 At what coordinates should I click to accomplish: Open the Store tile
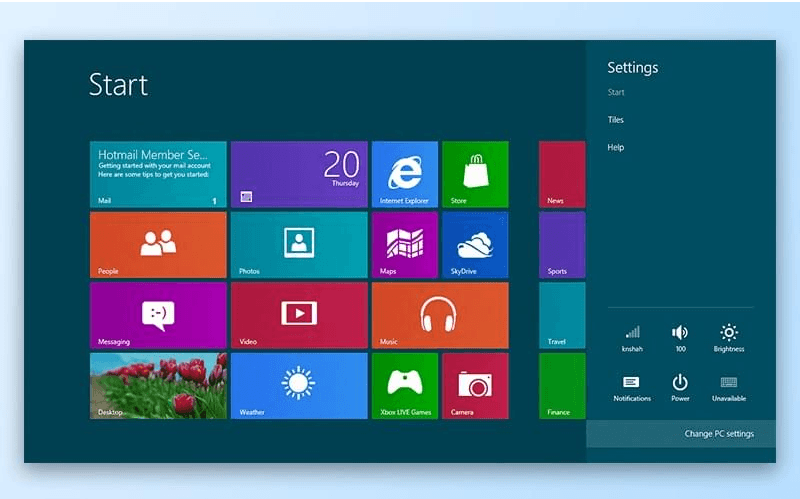(x=475, y=174)
